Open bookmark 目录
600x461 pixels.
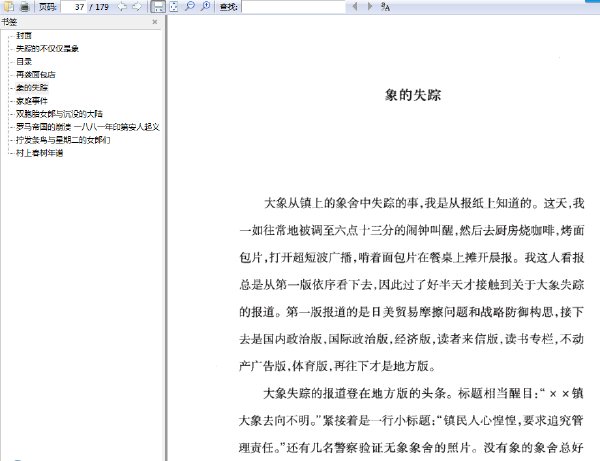pos(24,62)
